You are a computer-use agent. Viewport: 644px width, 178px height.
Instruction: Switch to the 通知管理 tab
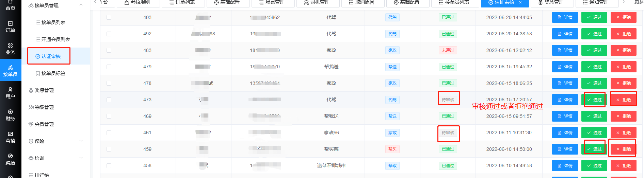[x=596, y=3]
